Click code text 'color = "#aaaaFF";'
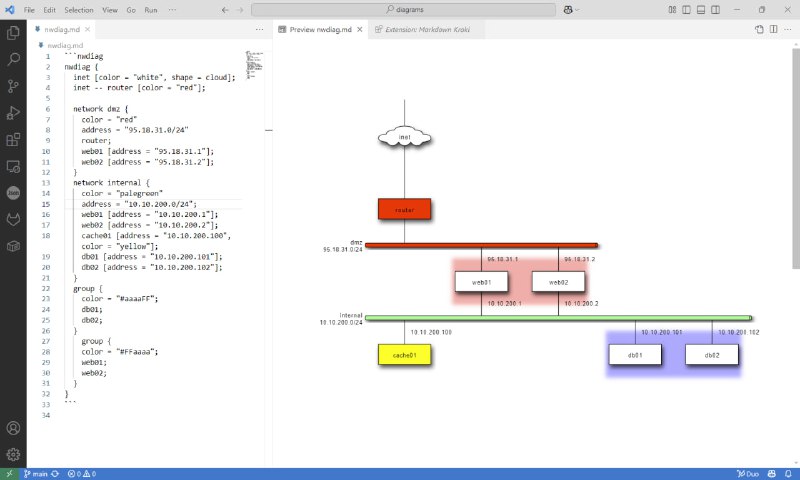 click(120, 298)
